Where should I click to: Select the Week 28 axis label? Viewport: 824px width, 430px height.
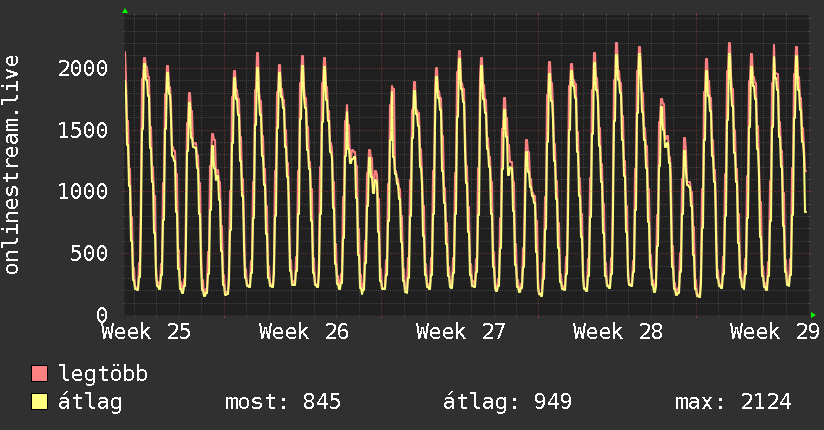click(618, 332)
